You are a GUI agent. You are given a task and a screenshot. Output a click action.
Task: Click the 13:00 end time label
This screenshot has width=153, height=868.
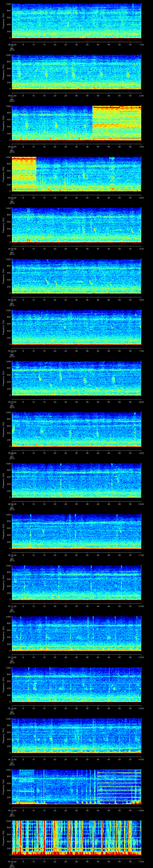141,657
